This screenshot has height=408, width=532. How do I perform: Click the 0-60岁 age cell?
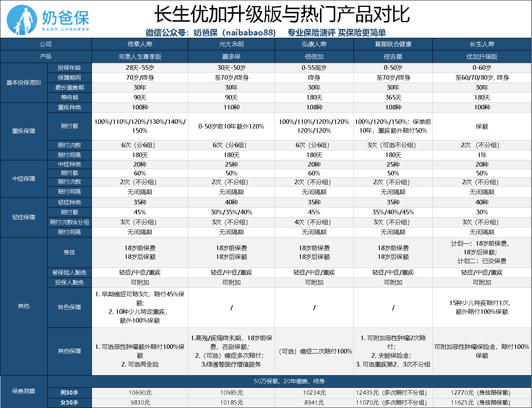(x=482, y=67)
